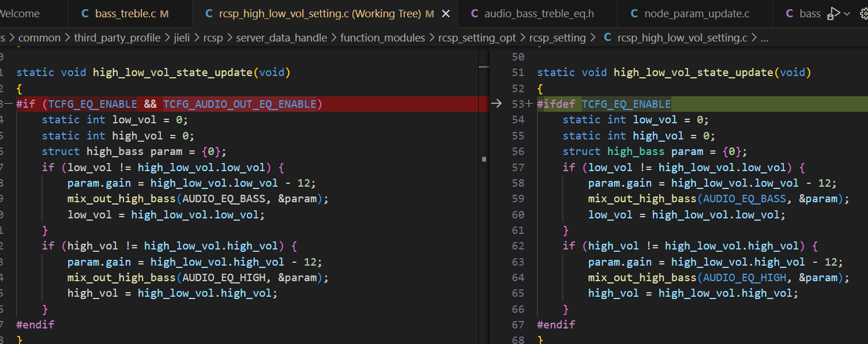868x344 pixels.
Task: Click line number 56 in the modified pane
Action: (x=518, y=151)
